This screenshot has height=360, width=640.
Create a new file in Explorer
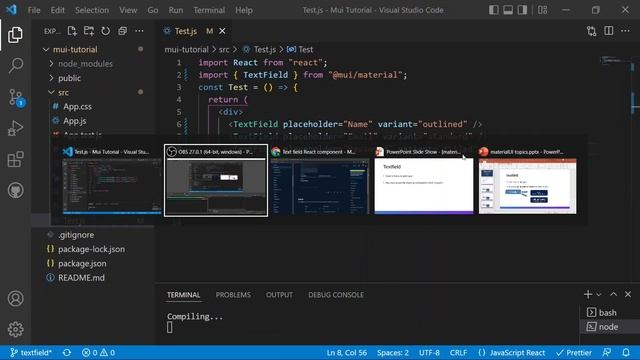pyautogui.click(x=72, y=31)
